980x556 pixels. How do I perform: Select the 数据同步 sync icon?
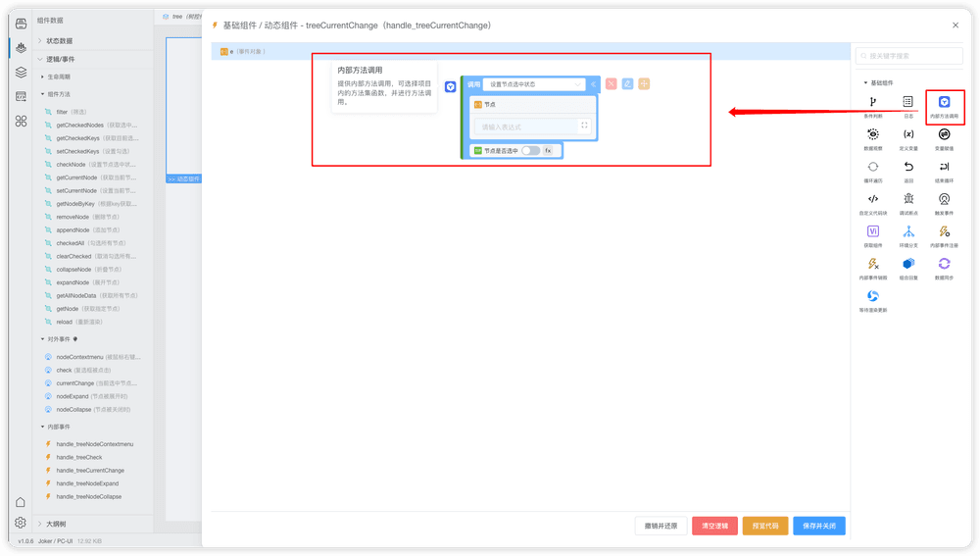pyautogui.click(x=944, y=264)
